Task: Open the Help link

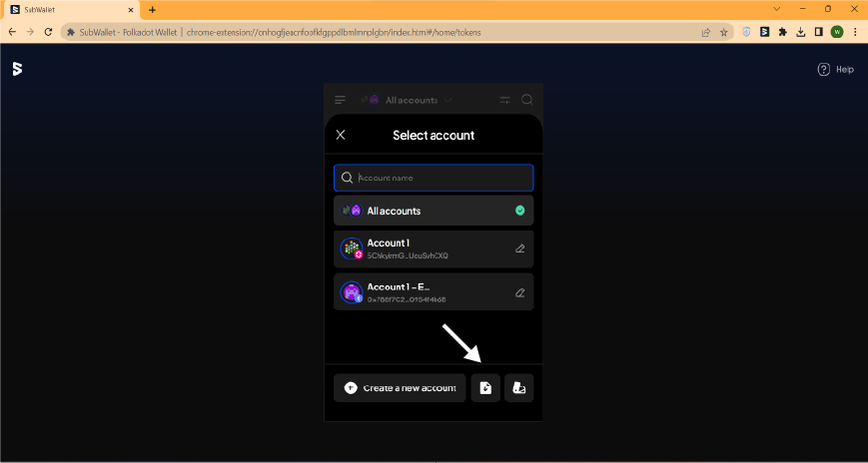Action: pos(836,70)
